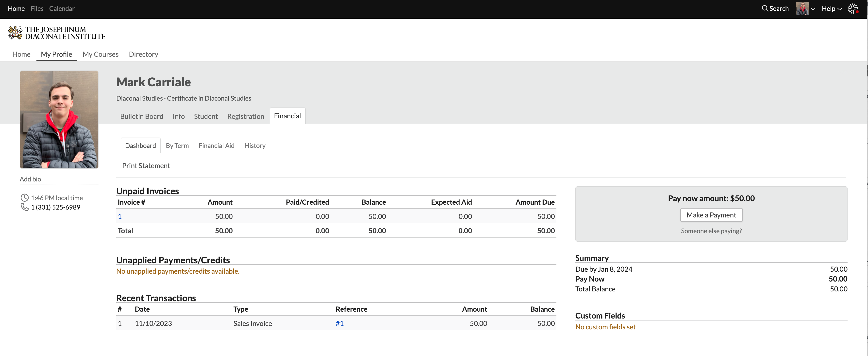
Task: Click Print Statement
Action: pyautogui.click(x=146, y=165)
